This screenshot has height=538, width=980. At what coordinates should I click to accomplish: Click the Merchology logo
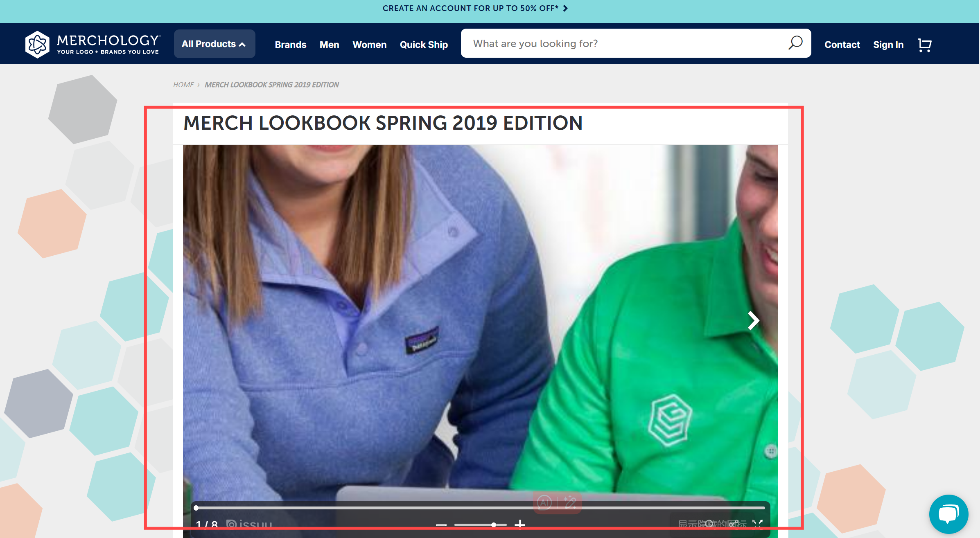tap(92, 44)
